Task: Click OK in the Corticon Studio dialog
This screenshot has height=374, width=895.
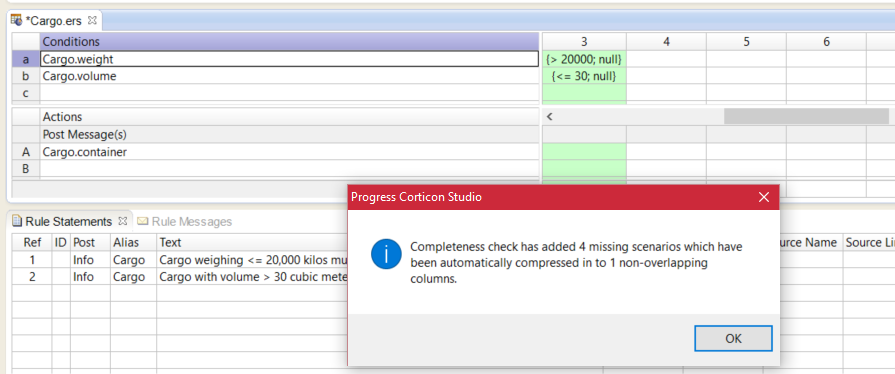Action: (x=733, y=339)
